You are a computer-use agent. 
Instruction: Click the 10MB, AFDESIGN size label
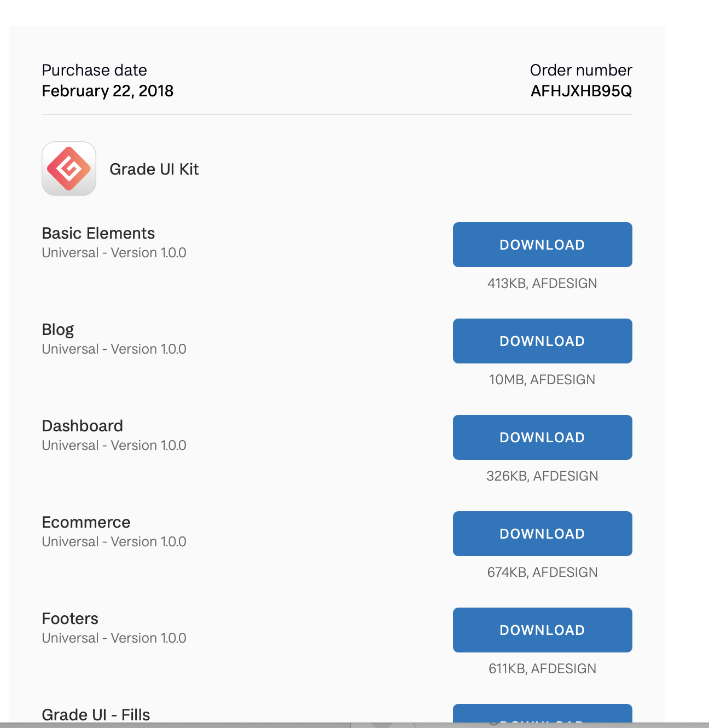click(542, 380)
